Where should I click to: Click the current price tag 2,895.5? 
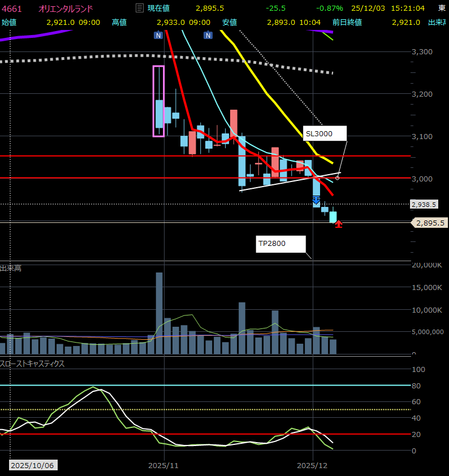[x=430, y=223]
